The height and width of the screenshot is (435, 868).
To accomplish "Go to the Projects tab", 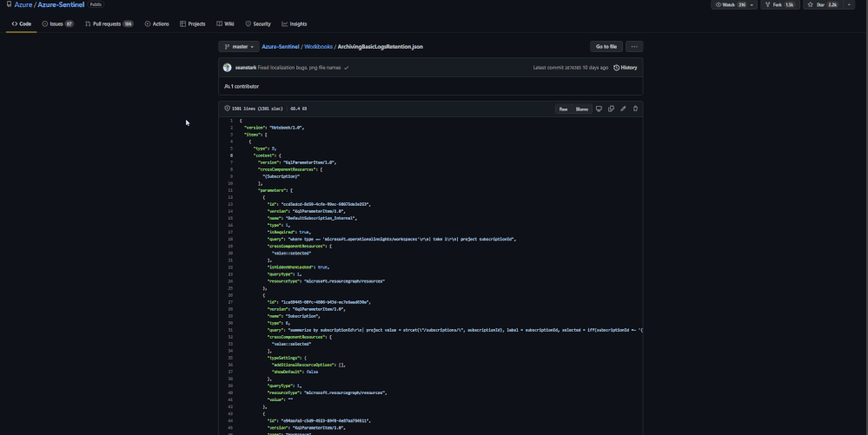I will coord(193,23).
